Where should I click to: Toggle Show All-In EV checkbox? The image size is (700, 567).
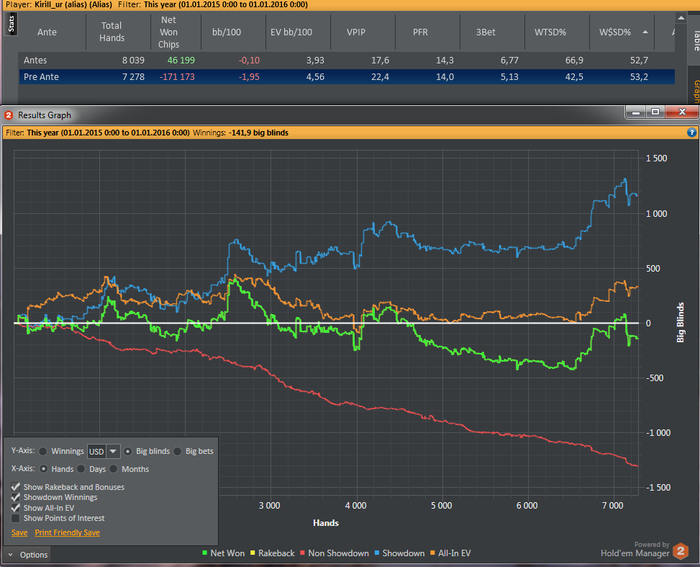pyautogui.click(x=16, y=508)
